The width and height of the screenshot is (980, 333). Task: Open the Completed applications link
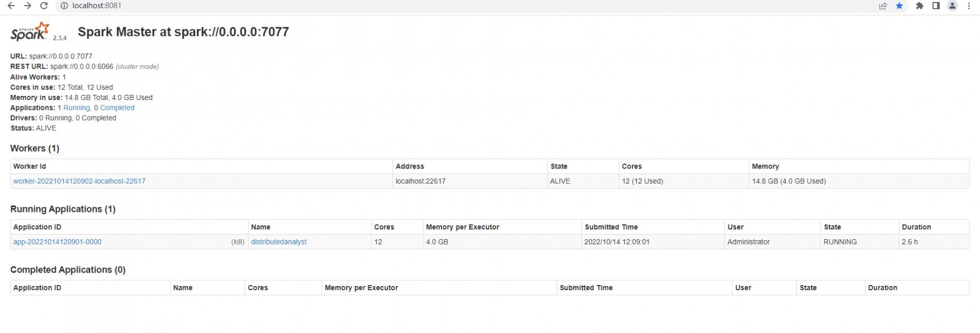coord(117,108)
